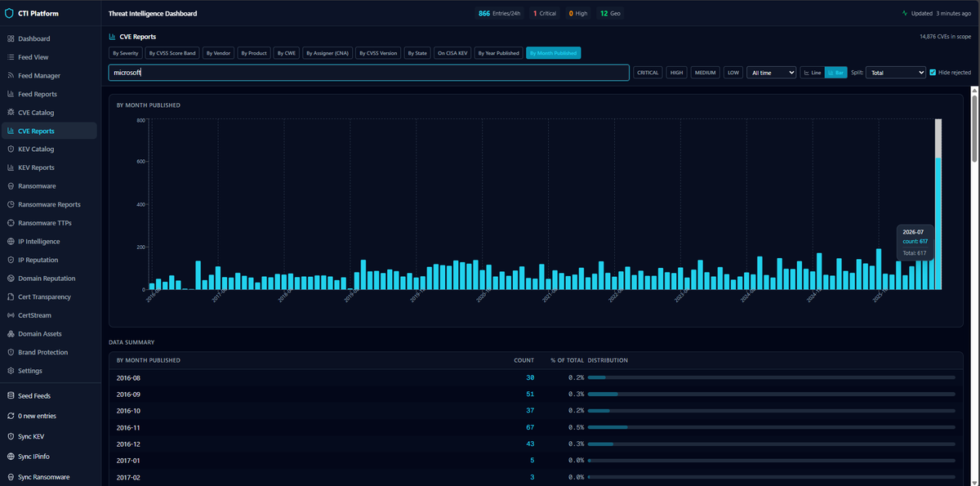
Task: Select the On CISA KEV tab
Action: (x=452, y=53)
